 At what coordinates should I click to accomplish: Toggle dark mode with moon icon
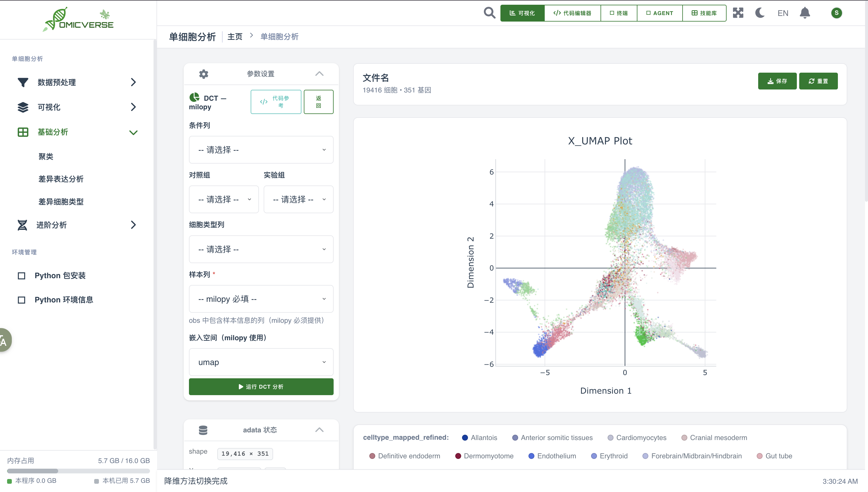click(760, 13)
